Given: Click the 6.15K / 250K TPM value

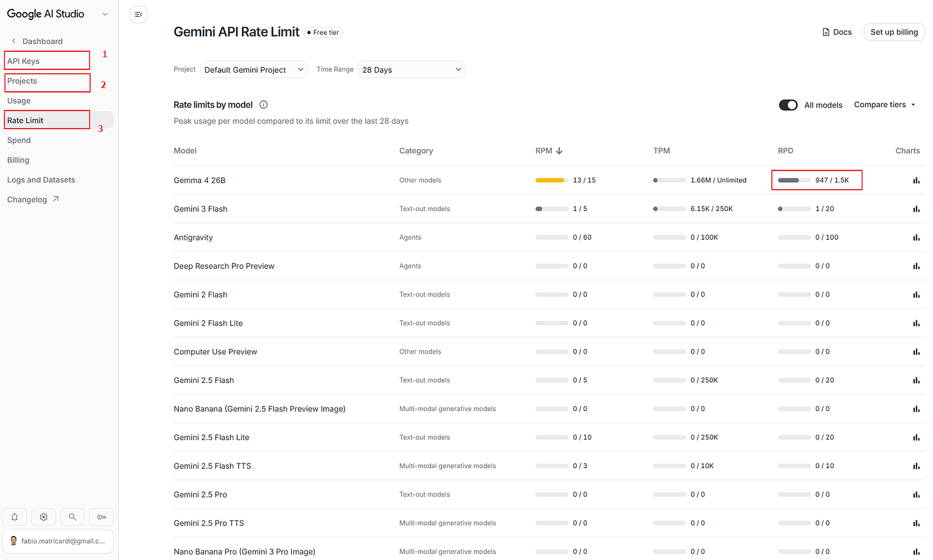Looking at the screenshot, I should coord(712,209).
